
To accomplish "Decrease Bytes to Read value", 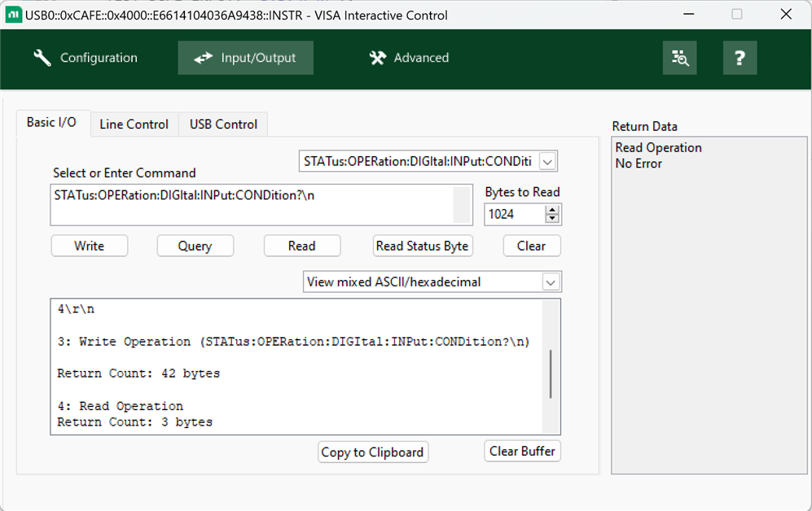I will pos(552,219).
